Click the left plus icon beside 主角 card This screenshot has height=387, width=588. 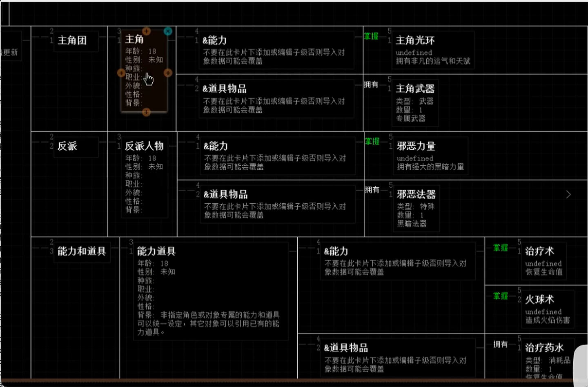(x=121, y=73)
